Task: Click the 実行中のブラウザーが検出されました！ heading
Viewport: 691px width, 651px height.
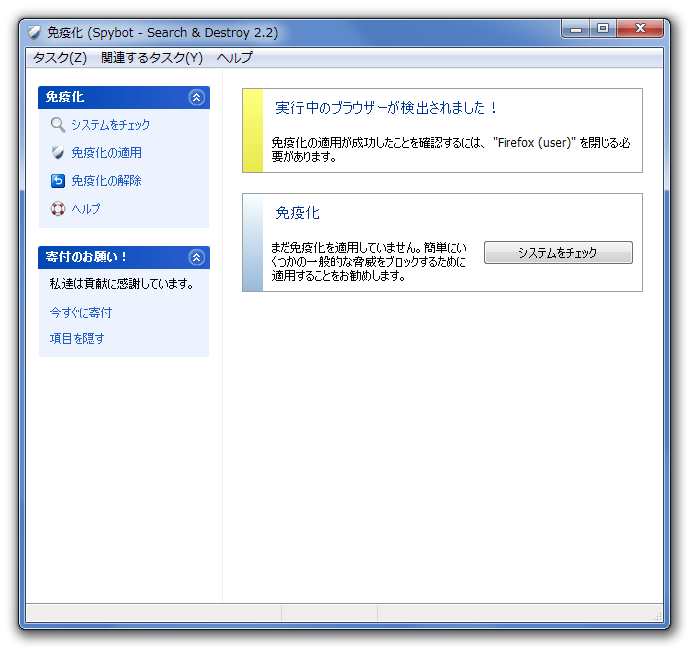Action: click(386, 108)
